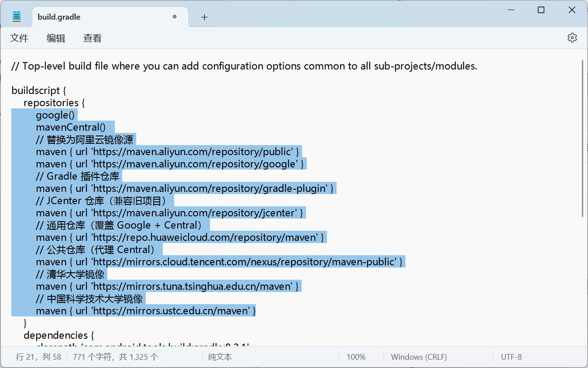Screen dimensions: 588x368
Task: Place cursor on the buildscript line
Action: 39,90
